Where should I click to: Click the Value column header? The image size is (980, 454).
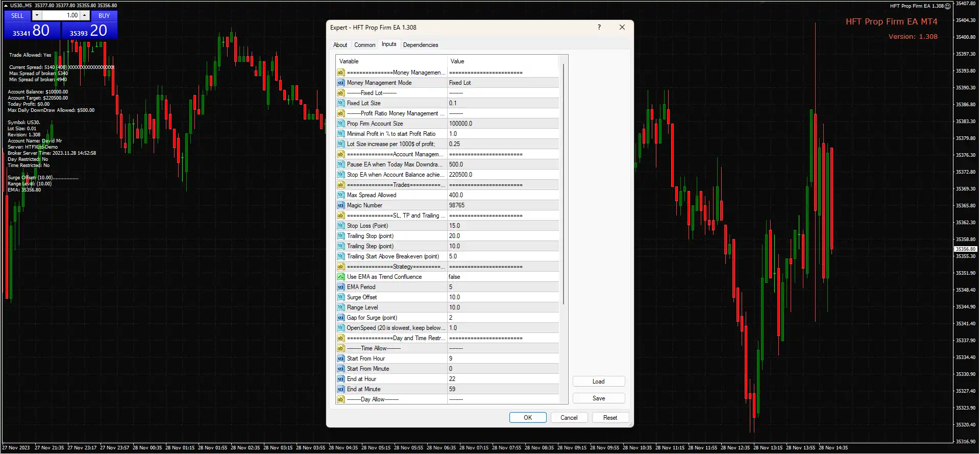503,61
